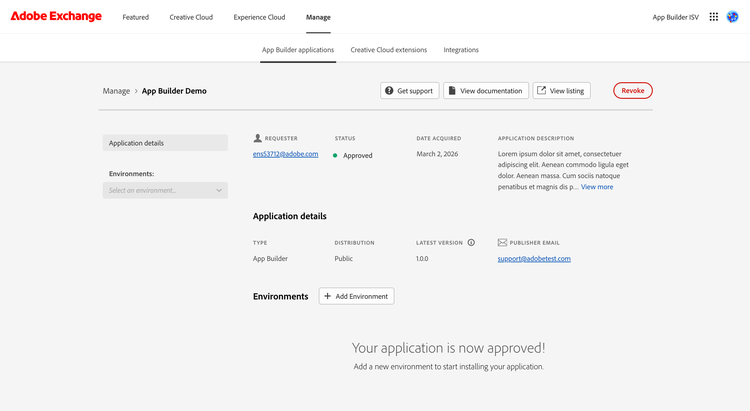The image size is (750, 411).
Task: Click the App Builder Demo breadcrumb title
Action: tap(174, 91)
